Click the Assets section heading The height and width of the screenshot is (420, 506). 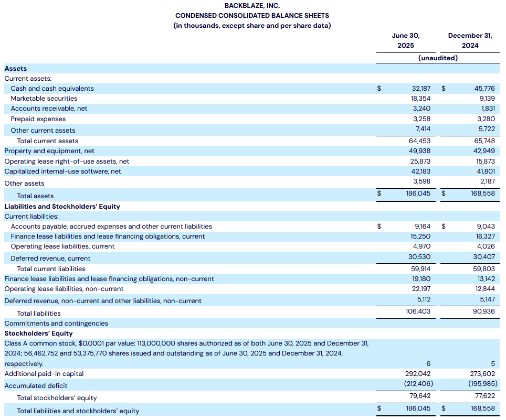click(x=16, y=69)
